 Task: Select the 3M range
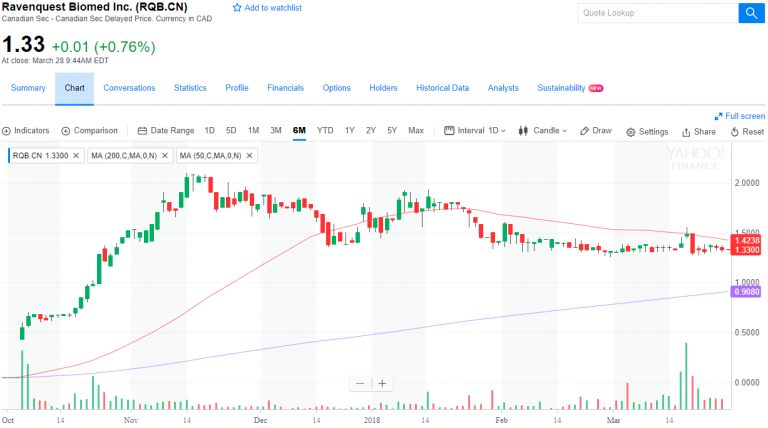276,131
